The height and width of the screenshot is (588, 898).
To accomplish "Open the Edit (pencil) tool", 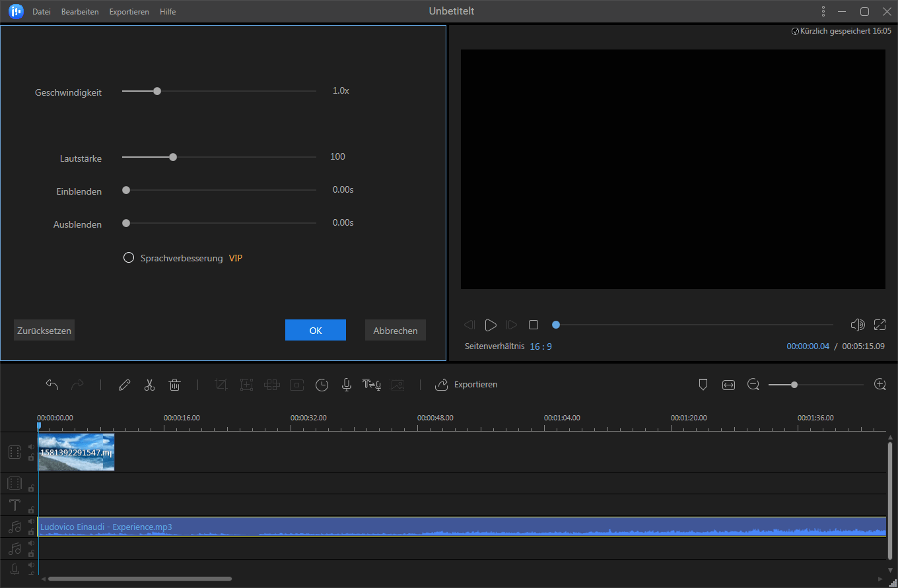I will [x=124, y=384].
